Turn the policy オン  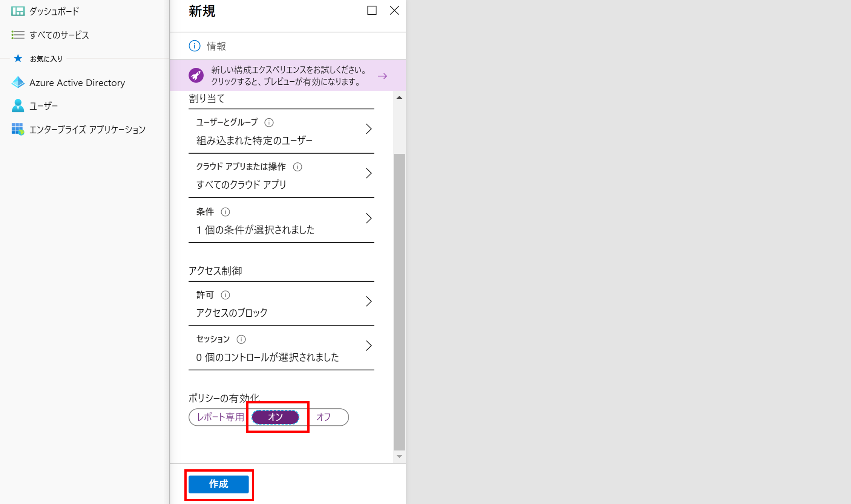275,417
